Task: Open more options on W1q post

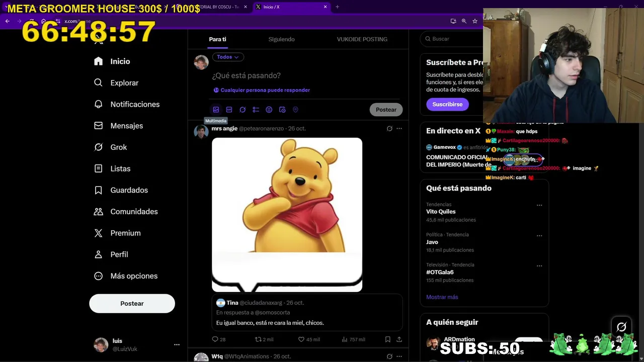Action: pyautogui.click(x=399, y=356)
